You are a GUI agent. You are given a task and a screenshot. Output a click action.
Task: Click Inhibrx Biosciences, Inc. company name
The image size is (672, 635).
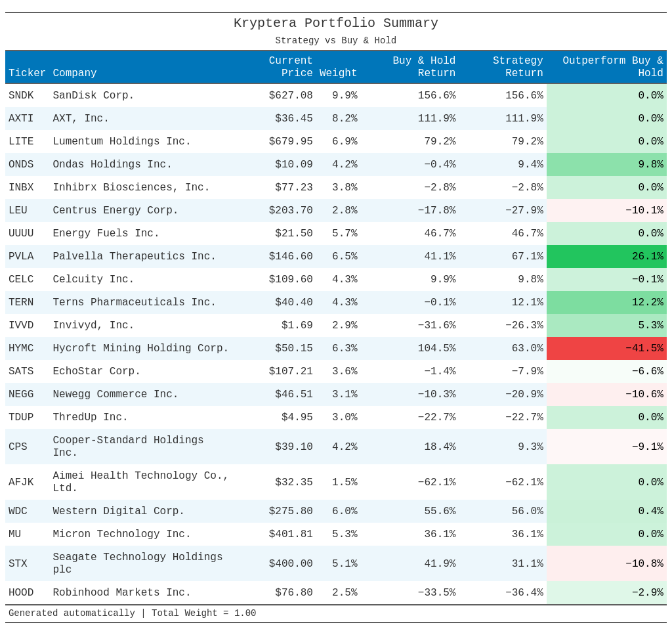click(131, 187)
